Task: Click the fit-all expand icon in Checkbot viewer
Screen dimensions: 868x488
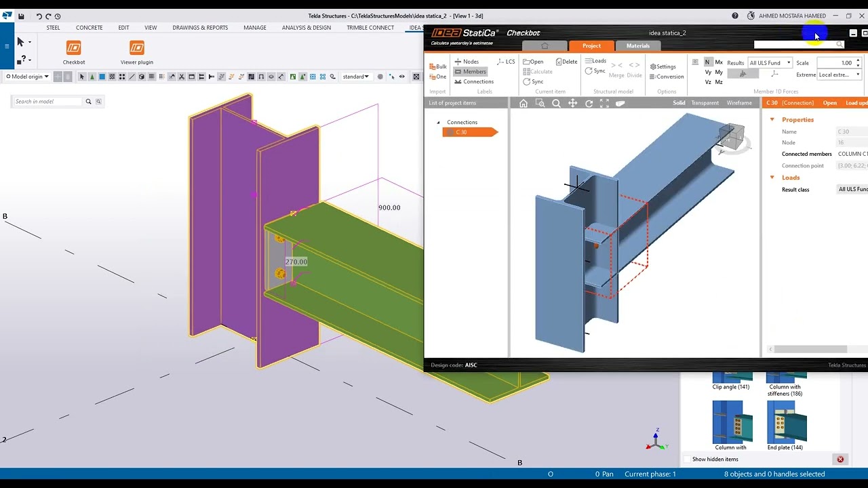Action: click(604, 103)
